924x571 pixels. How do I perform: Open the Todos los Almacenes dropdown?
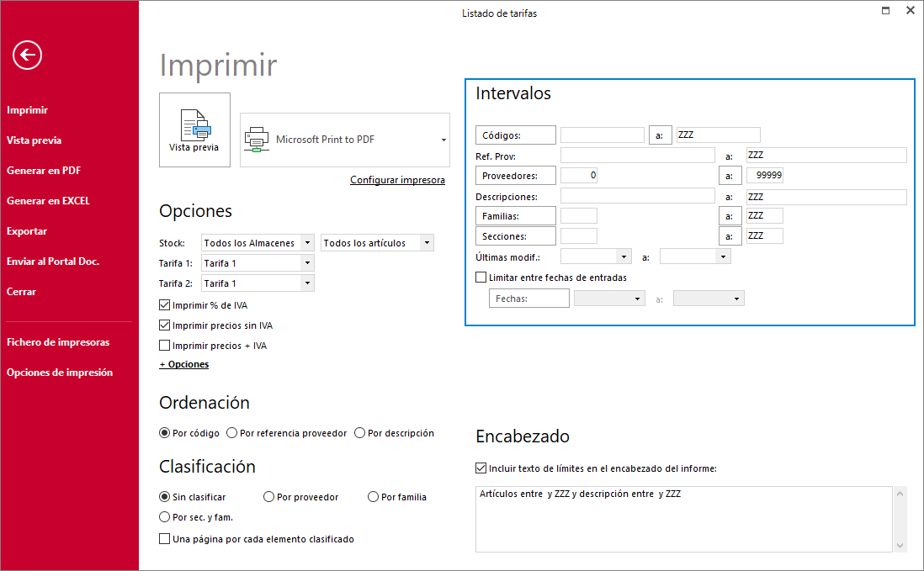coord(307,243)
